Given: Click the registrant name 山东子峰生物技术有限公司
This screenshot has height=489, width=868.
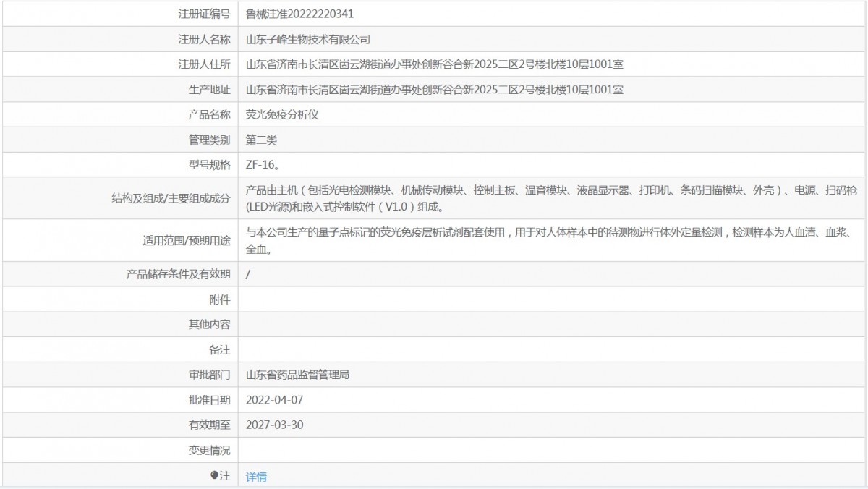Looking at the screenshot, I should click(308, 39).
